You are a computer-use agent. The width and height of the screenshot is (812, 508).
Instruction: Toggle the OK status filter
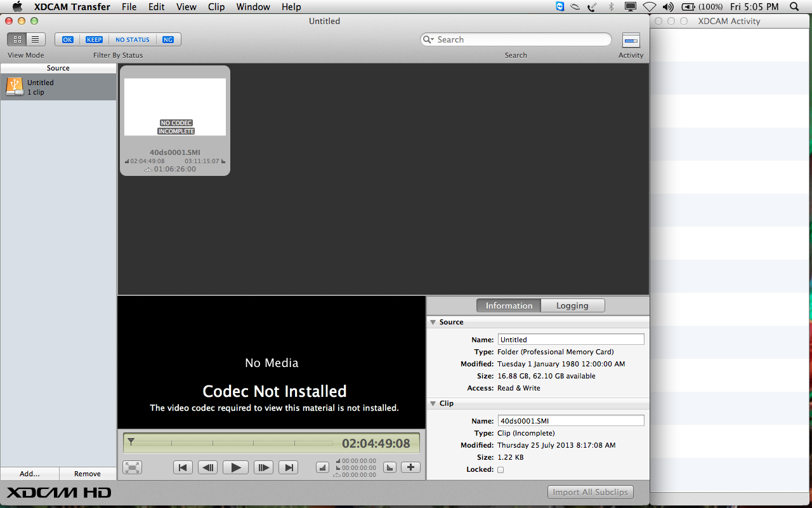tap(68, 39)
